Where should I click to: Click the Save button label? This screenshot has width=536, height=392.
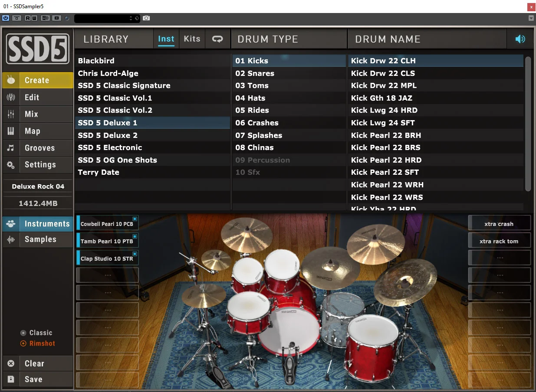click(x=33, y=379)
